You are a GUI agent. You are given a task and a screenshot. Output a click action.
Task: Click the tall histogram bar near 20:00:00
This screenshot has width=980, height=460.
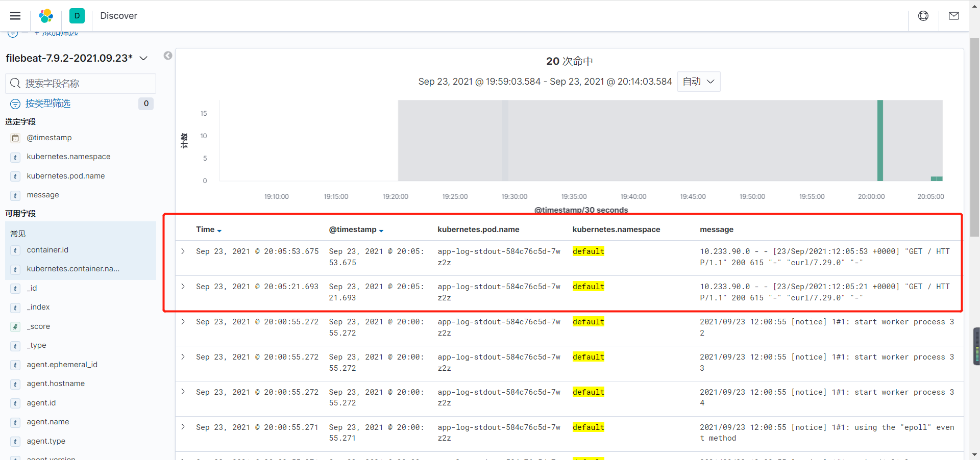click(880, 141)
